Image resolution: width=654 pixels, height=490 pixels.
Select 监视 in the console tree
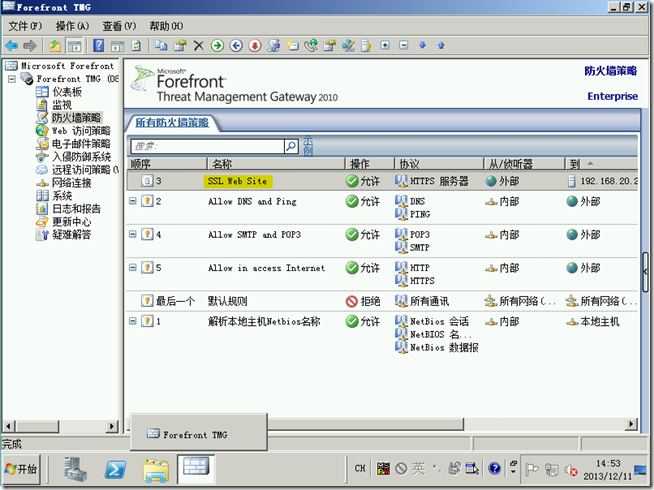[x=62, y=105]
